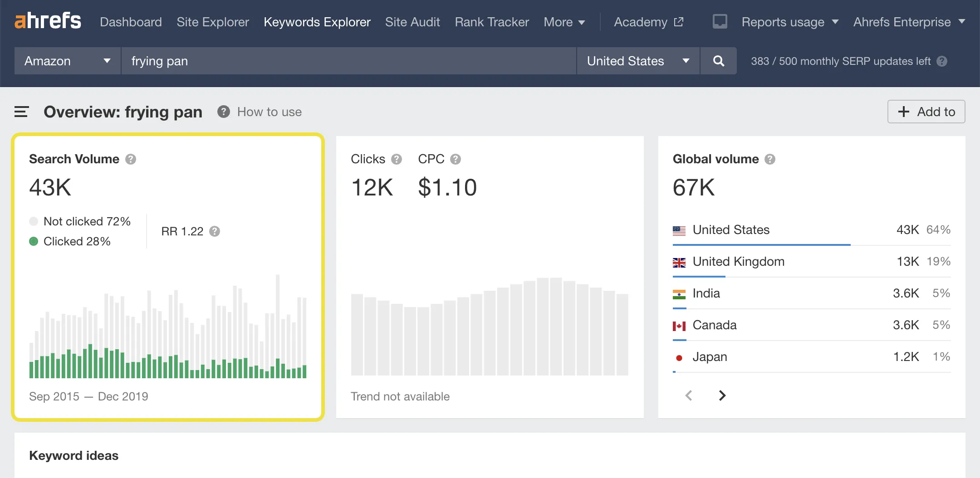Open the Amazon search engine dropdown
The height and width of the screenshot is (478, 980).
pos(67,61)
